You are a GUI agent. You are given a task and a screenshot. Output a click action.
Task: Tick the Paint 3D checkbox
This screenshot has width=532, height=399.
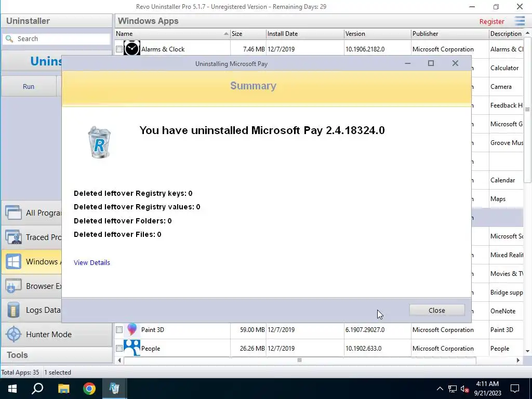[x=119, y=329]
